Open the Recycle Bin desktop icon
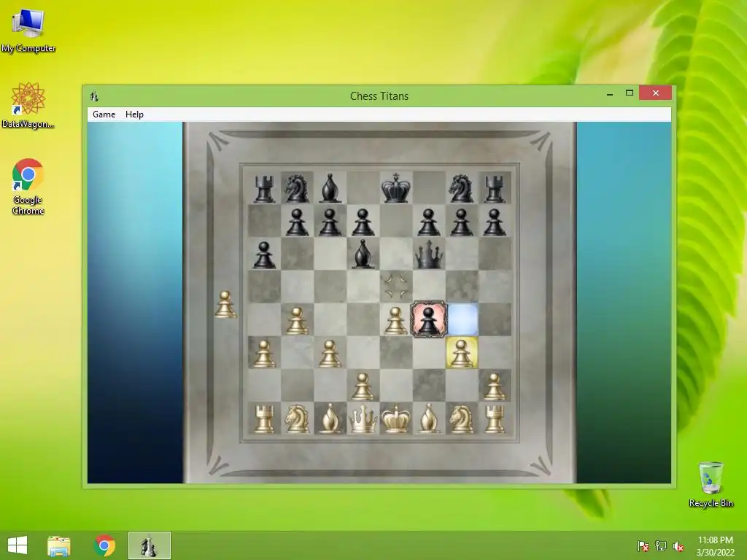The width and height of the screenshot is (747, 560). click(x=711, y=484)
